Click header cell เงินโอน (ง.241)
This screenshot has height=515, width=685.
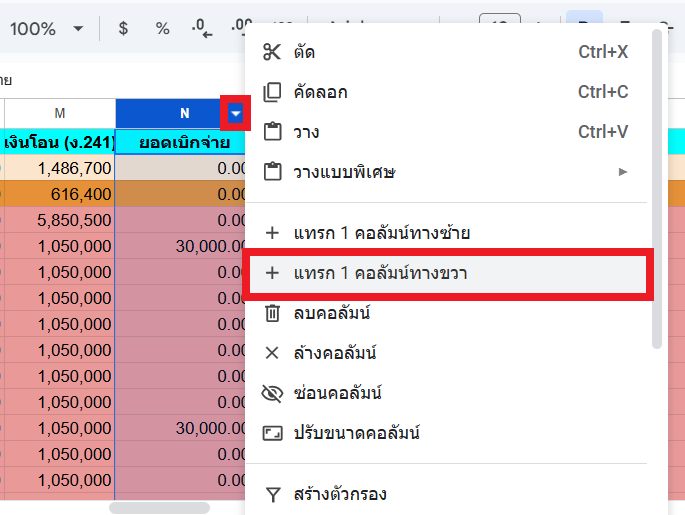tap(60, 142)
